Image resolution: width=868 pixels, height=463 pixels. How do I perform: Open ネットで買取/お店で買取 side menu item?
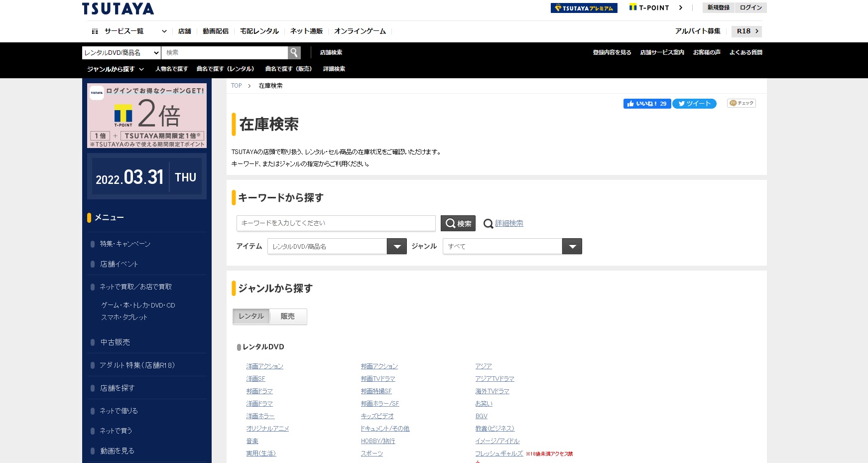(x=135, y=287)
